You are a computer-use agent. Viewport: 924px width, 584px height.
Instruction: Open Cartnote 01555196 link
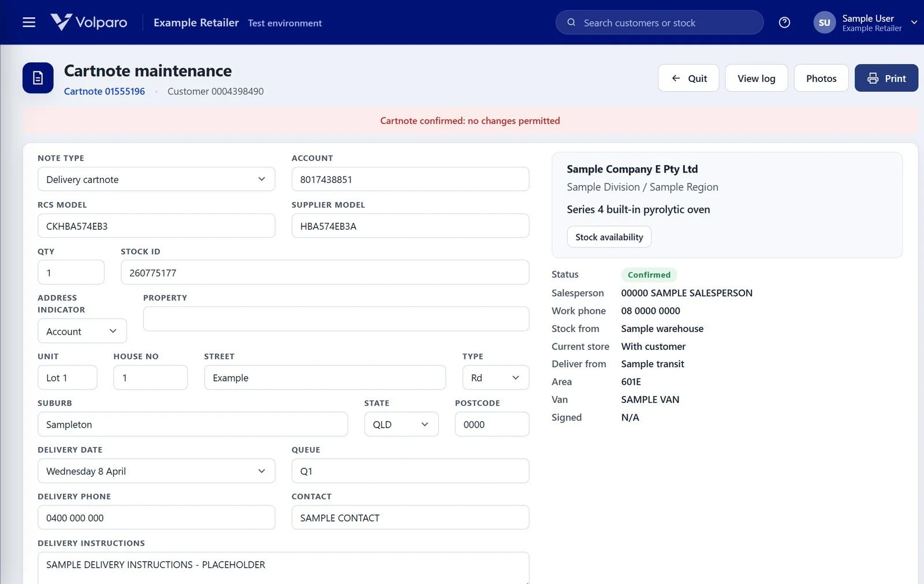[105, 91]
